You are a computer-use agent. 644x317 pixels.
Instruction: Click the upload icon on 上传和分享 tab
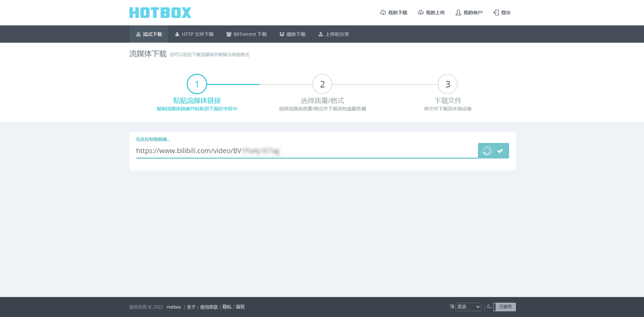pyautogui.click(x=320, y=34)
